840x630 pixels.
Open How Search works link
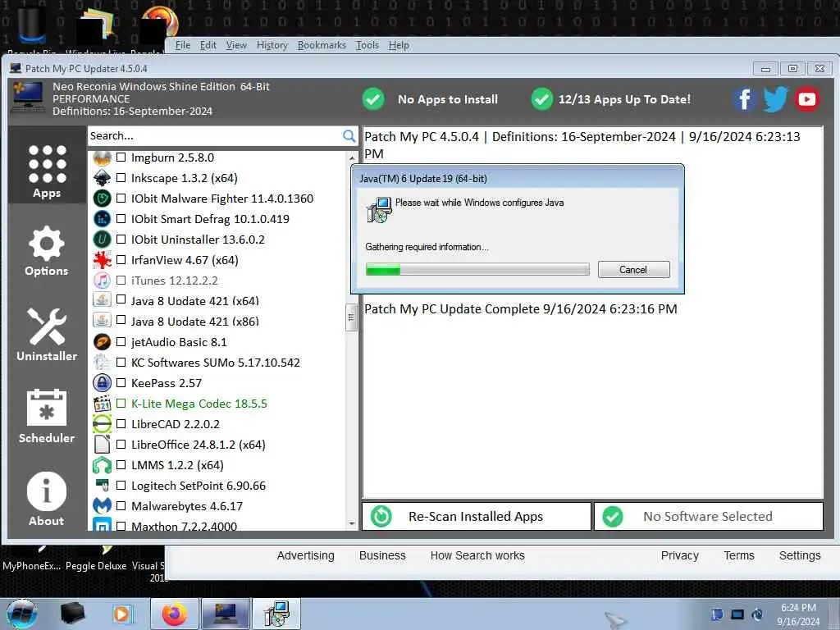coord(477,555)
